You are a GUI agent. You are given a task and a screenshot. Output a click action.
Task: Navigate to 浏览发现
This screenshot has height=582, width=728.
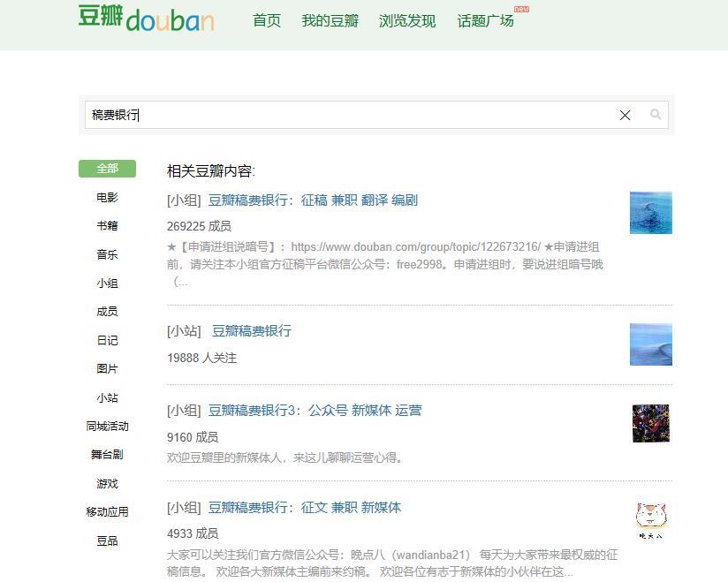pyautogui.click(x=406, y=19)
